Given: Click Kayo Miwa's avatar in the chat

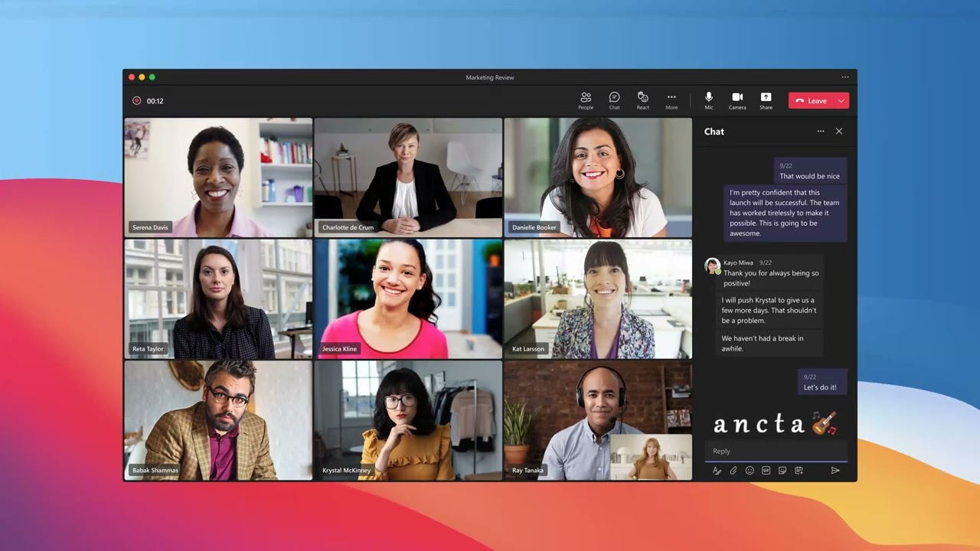Looking at the screenshot, I should click(713, 266).
